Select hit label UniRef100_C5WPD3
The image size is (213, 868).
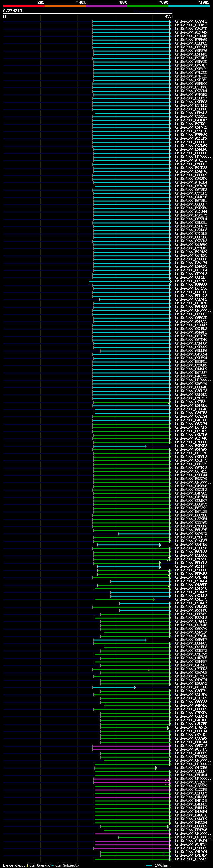[x=191, y=164]
